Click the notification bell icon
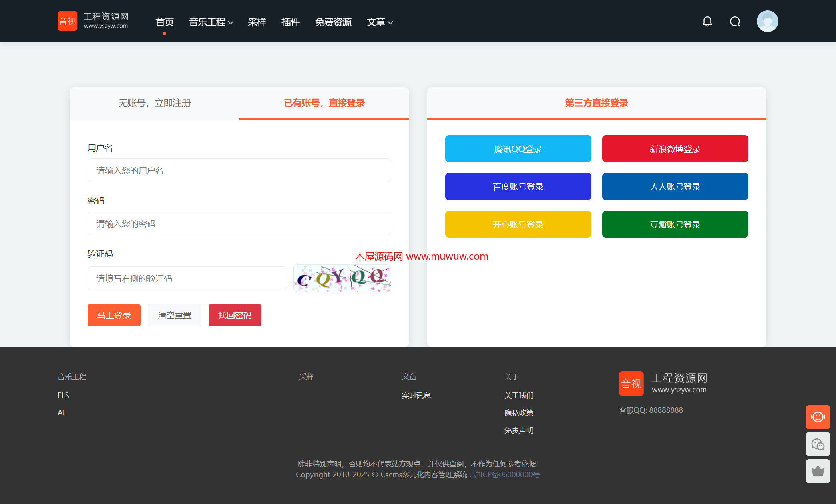 [707, 22]
